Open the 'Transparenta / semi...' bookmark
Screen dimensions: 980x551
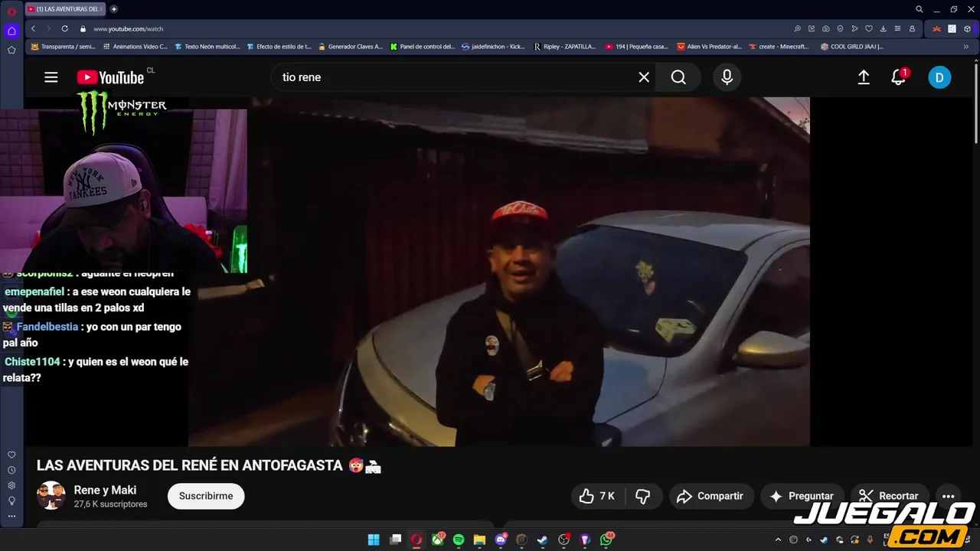[63, 47]
